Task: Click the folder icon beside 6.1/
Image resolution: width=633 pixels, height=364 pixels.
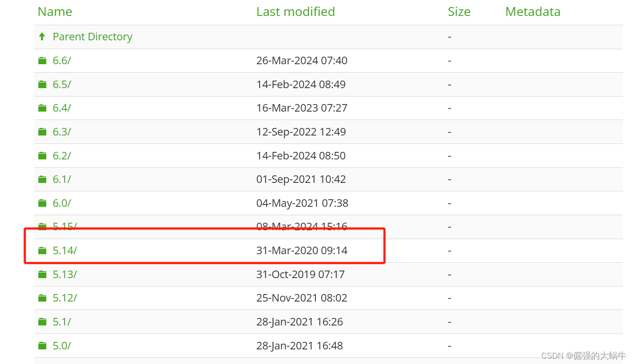Action: pos(42,179)
